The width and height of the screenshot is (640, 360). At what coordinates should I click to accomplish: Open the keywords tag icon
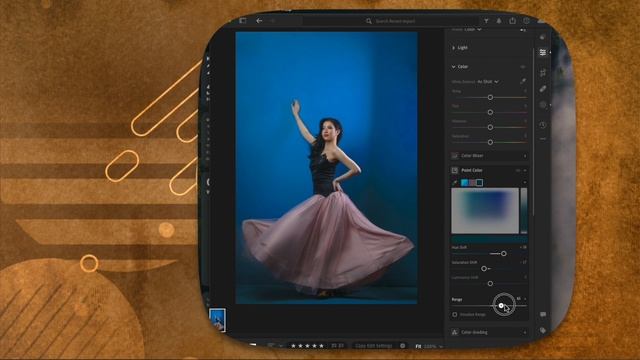pos(543,330)
